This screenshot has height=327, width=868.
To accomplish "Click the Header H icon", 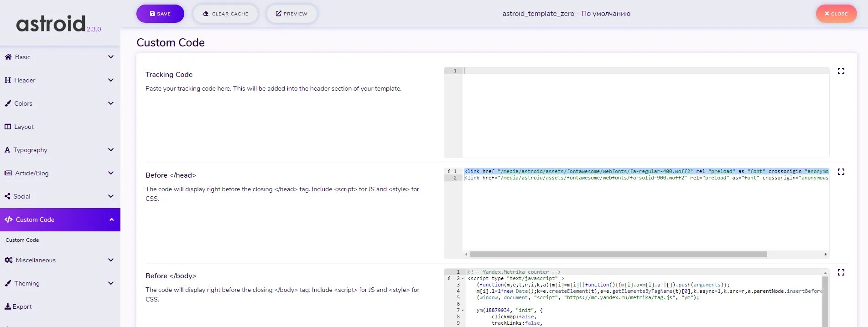I will [8, 80].
